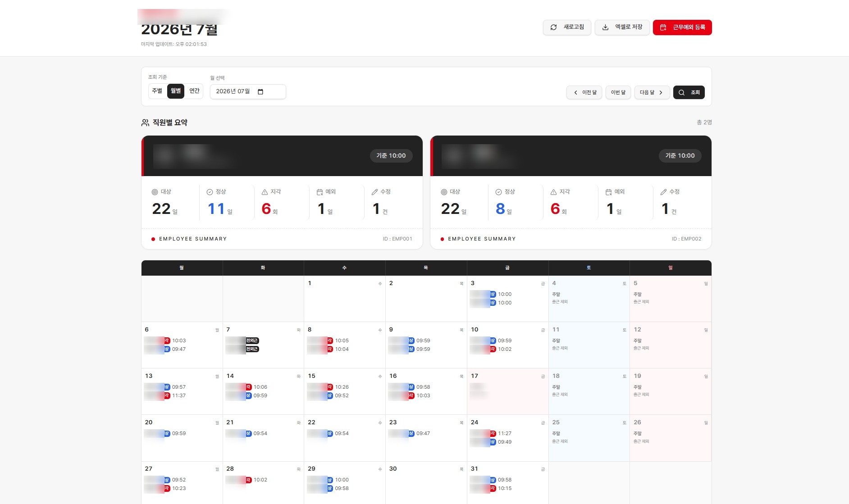Open the calendar picker icon in month field

pyautogui.click(x=260, y=92)
